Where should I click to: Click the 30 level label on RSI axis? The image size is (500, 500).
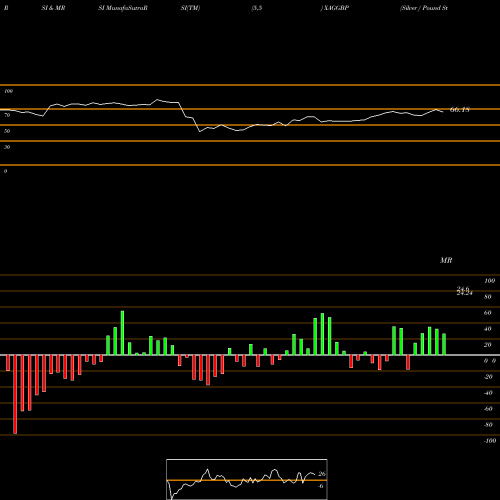pos(7,147)
